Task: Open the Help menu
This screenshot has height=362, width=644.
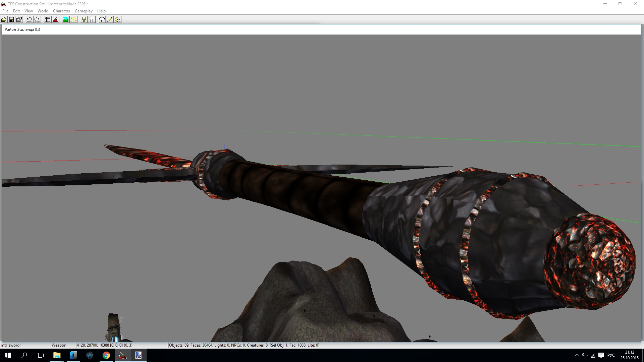Action: click(101, 11)
